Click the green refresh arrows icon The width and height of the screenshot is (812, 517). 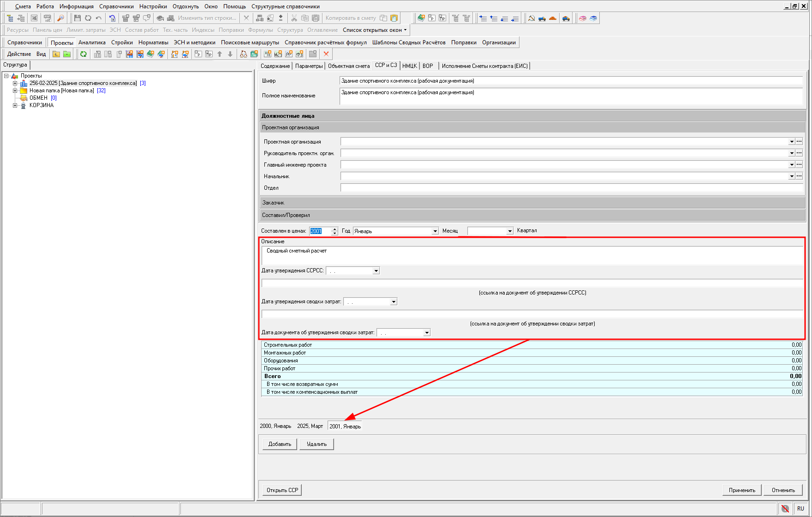coord(84,54)
